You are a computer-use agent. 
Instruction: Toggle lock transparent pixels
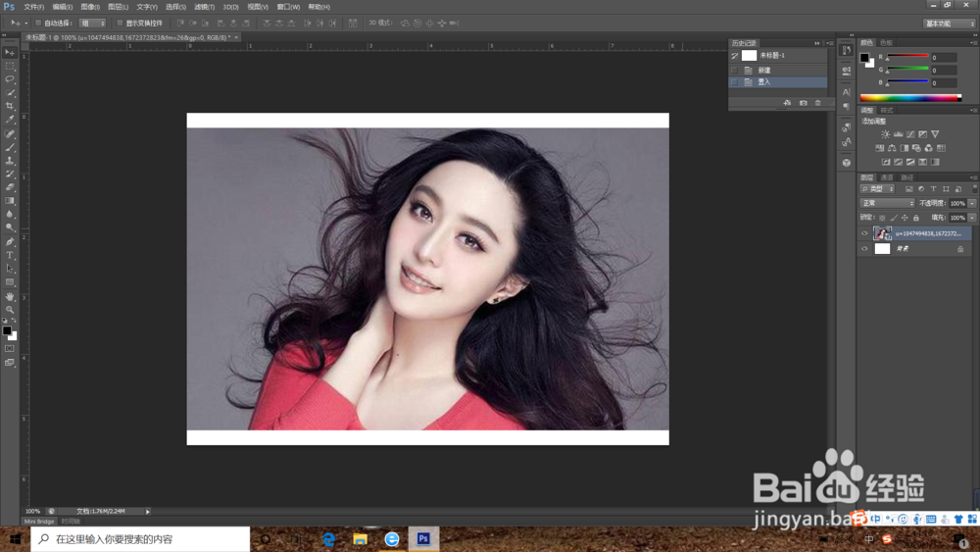pyautogui.click(x=883, y=218)
